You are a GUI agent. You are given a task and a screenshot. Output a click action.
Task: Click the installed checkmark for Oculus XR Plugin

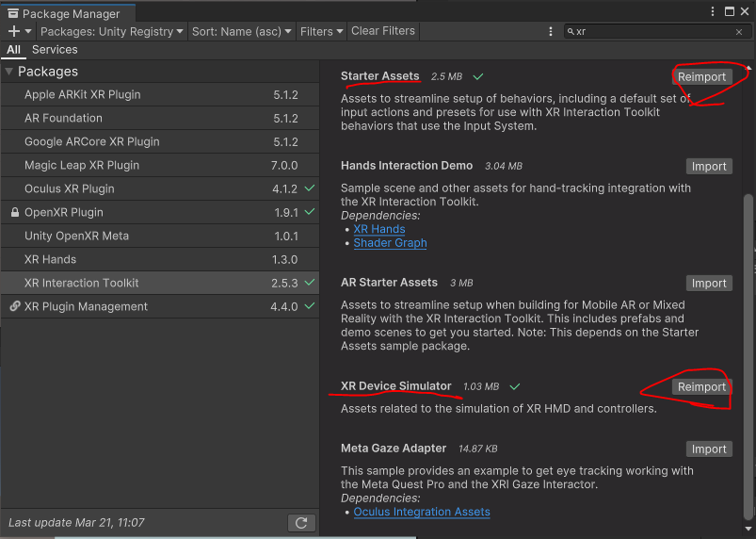(310, 188)
